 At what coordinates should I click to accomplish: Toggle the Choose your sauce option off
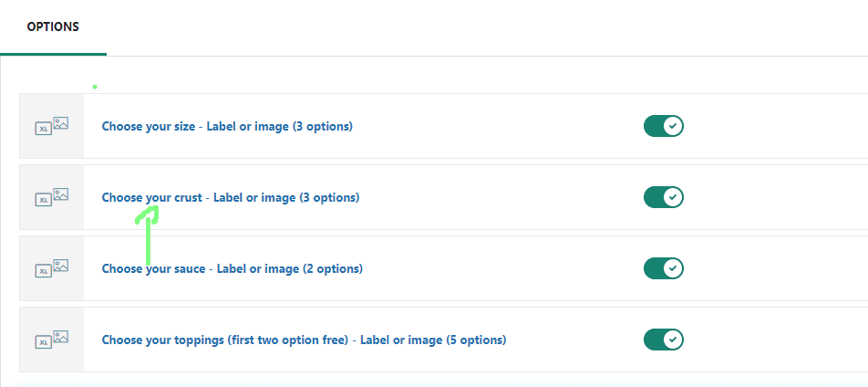pos(663,268)
